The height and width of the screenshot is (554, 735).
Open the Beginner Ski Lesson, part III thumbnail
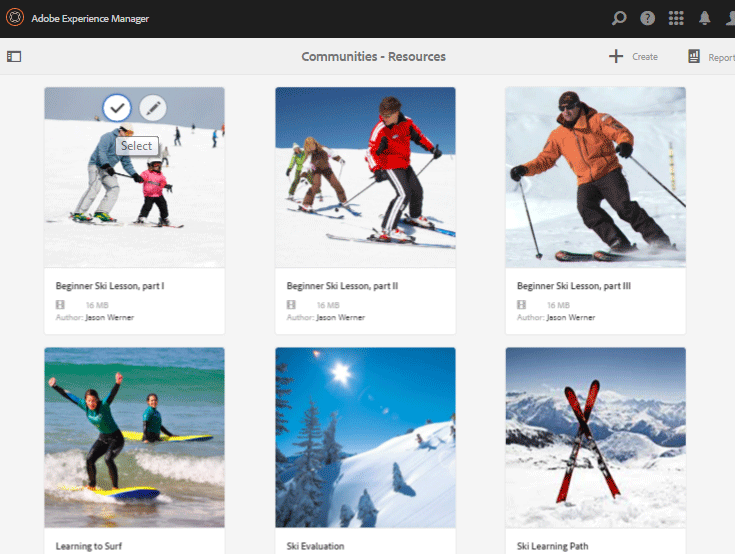coord(595,177)
